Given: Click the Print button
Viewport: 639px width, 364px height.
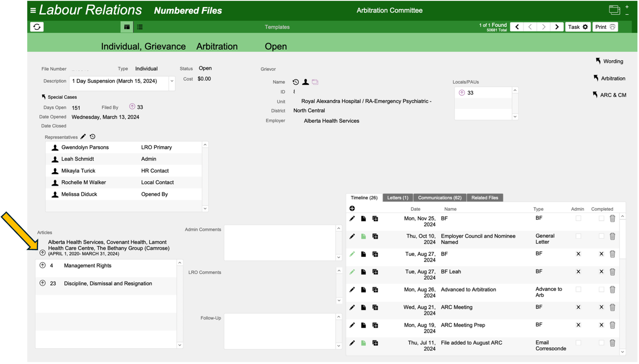Looking at the screenshot, I should 605,27.
